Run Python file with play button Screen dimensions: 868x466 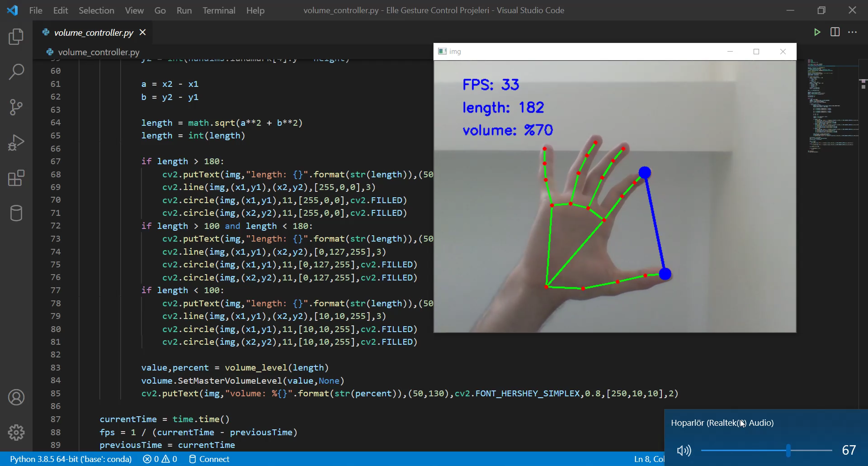pos(817,32)
